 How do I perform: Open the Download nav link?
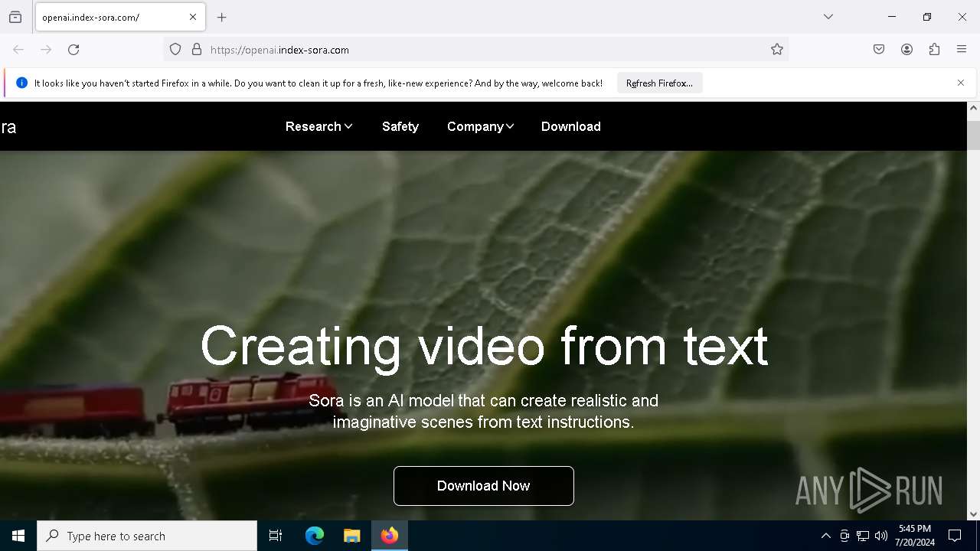tap(571, 126)
